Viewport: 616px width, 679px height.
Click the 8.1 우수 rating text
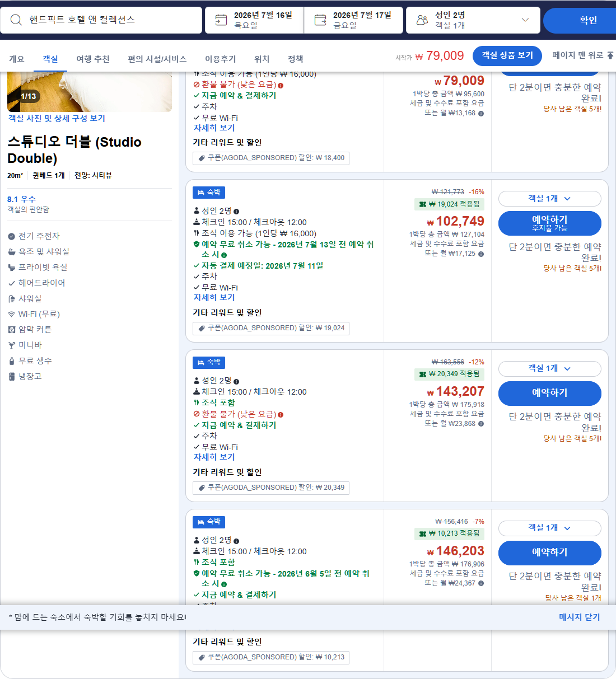pos(21,199)
